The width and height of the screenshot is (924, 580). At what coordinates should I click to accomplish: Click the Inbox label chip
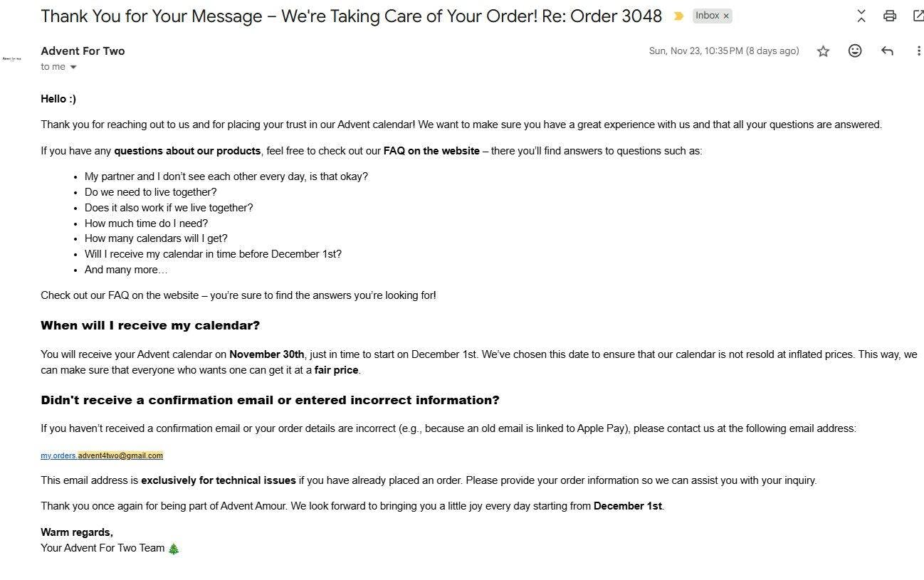(x=707, y=16)
